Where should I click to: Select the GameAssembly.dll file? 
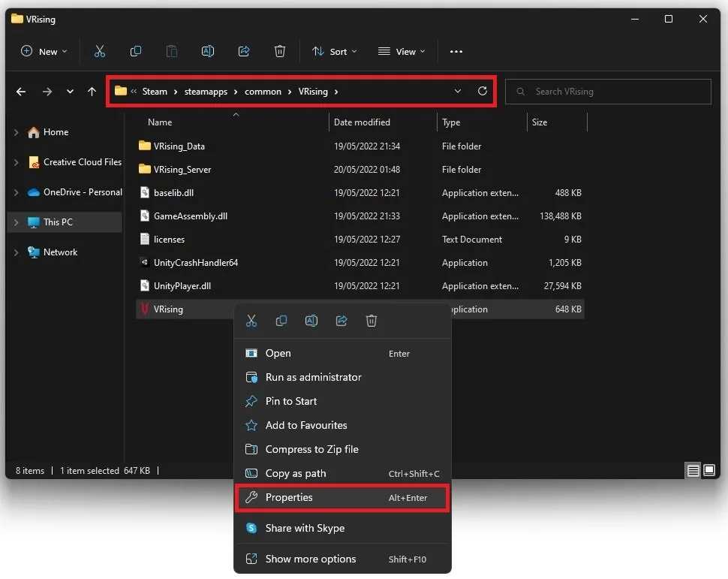[x=359, y=216]
